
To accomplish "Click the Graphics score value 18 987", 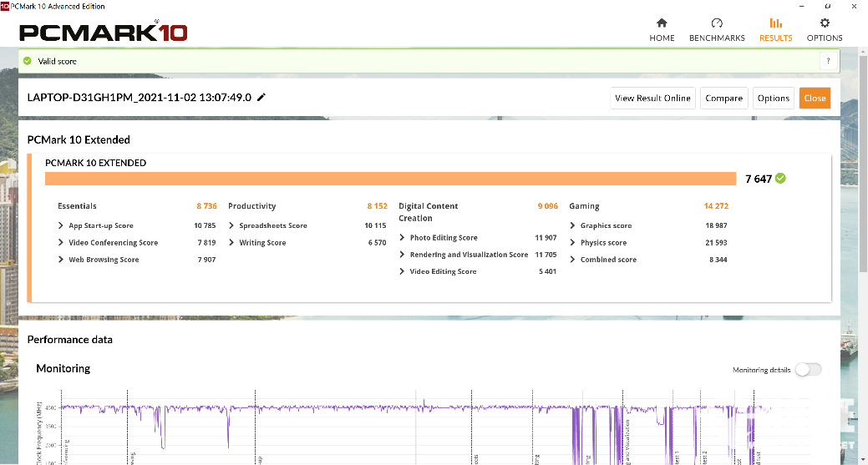I will coord(716,225).
